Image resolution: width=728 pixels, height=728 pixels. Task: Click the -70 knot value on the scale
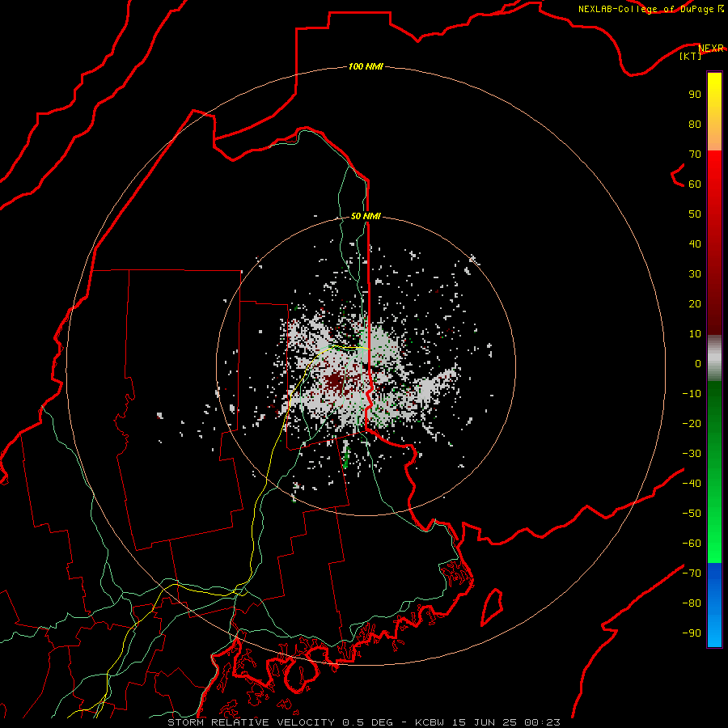tap(692, 573)
